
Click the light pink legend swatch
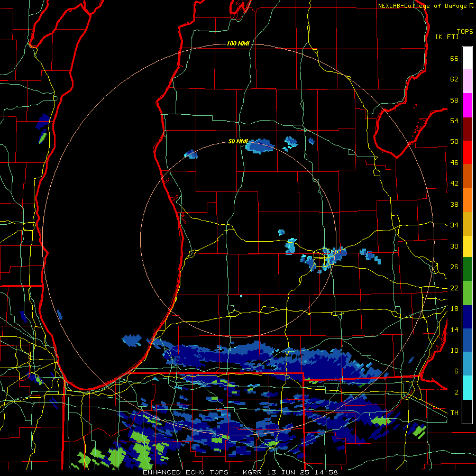(x=467, y=81)
